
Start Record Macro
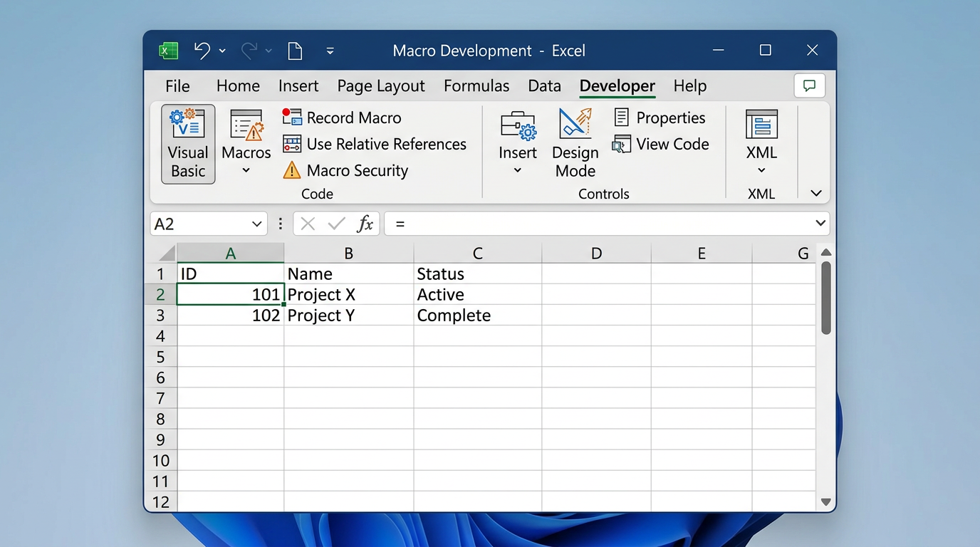[342, 118]
